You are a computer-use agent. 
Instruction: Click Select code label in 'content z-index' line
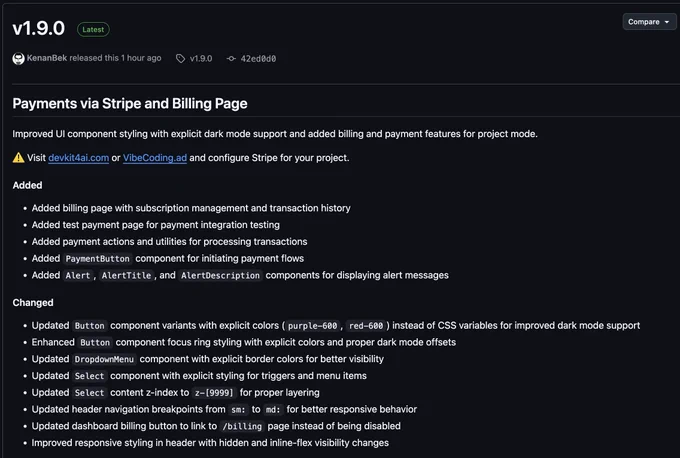[89, 393]
